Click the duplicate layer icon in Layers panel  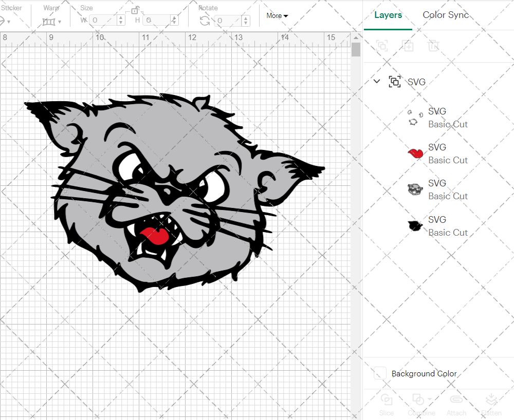[408, 46]
